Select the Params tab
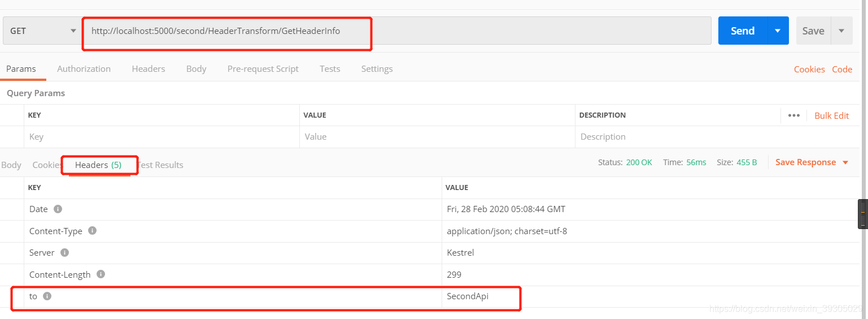The image size is (868, 319). (21, 69)
